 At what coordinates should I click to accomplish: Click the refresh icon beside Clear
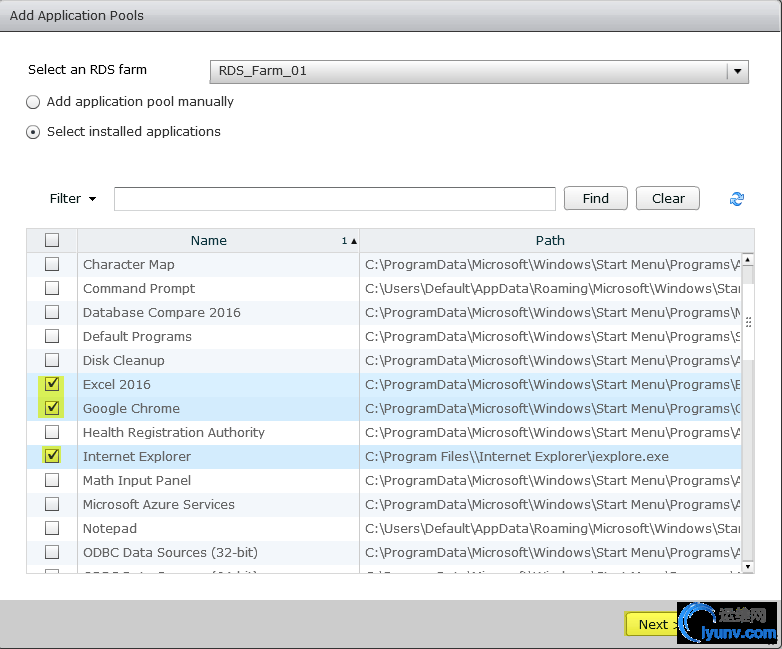click(x=737, y=199)
